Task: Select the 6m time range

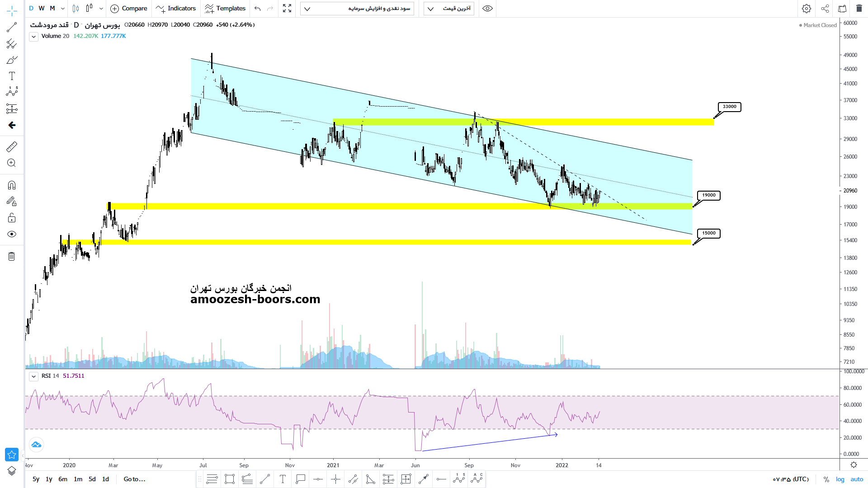Action: 63,479
